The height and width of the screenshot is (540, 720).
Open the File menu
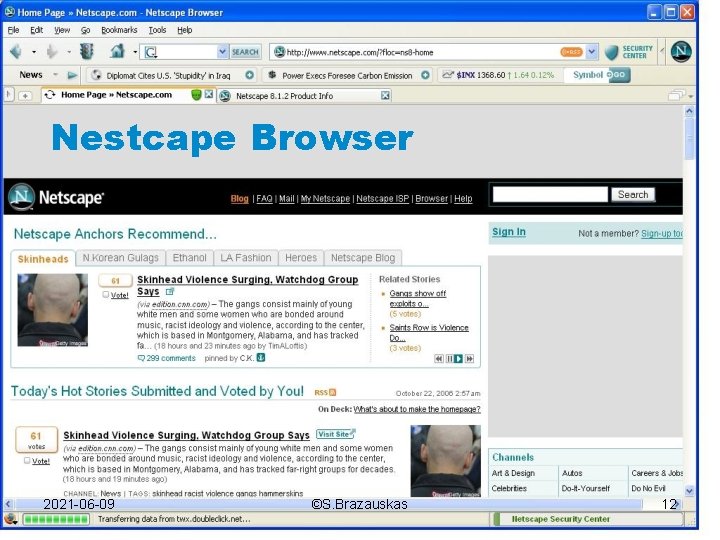[x=13, y=30]
